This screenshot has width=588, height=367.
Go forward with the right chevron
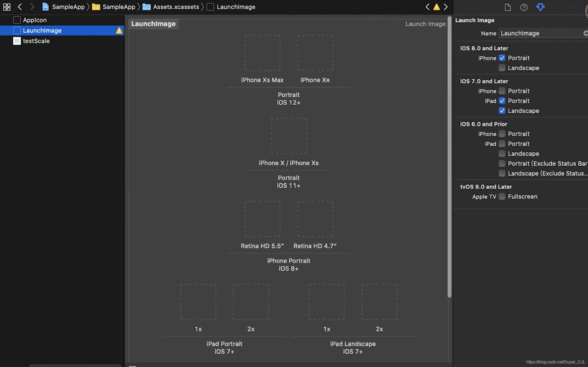(32, 7)
